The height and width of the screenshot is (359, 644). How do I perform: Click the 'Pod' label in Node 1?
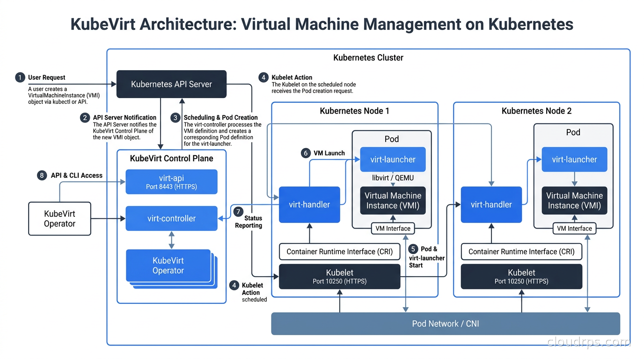[391, 139]
